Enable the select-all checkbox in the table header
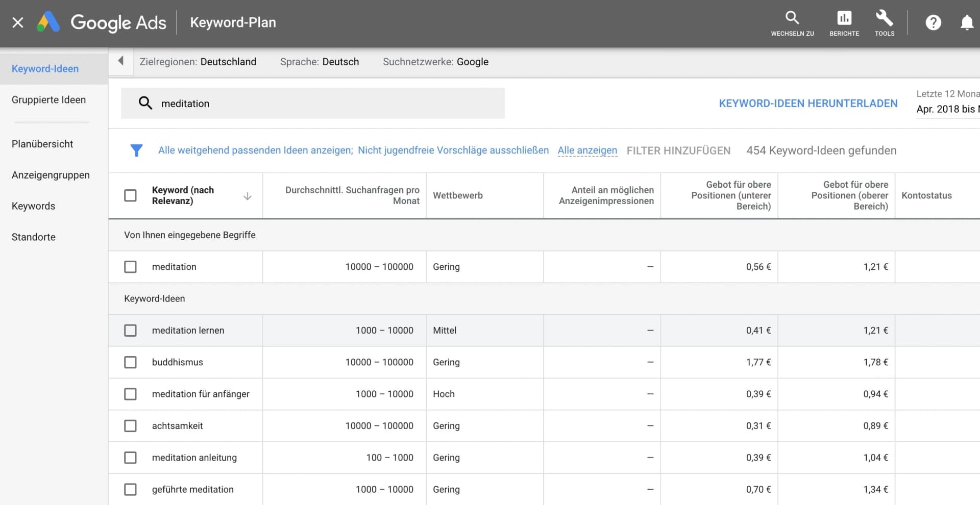 click(x=131, y=195)
